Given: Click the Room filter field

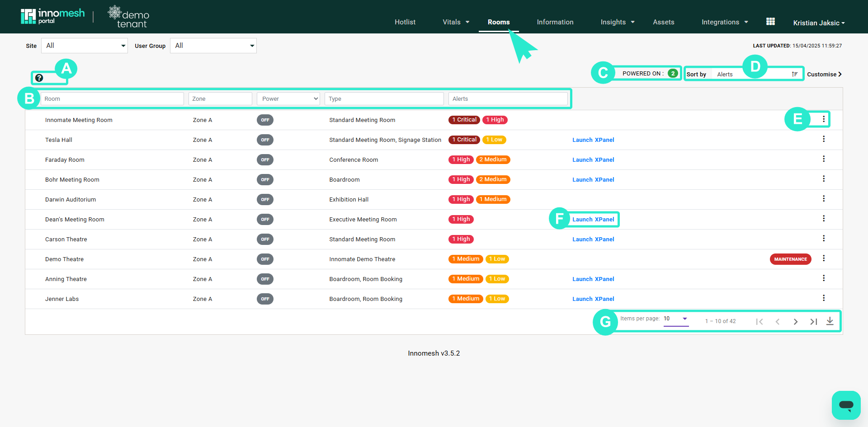Looking at the screenshot, I should click(112, 99).
